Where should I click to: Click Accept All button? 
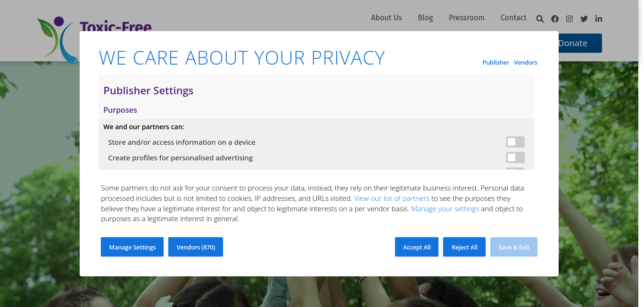(417, 247)
